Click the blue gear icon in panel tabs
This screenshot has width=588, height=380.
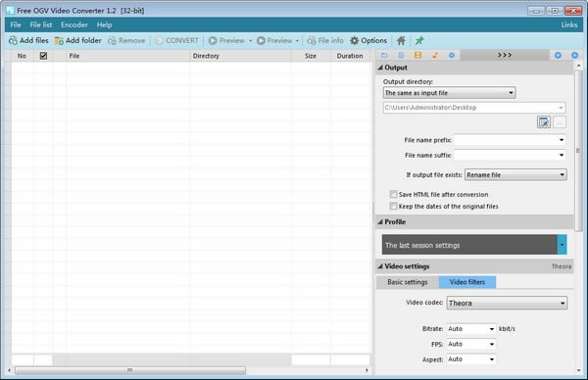click(x=452, y=55)
